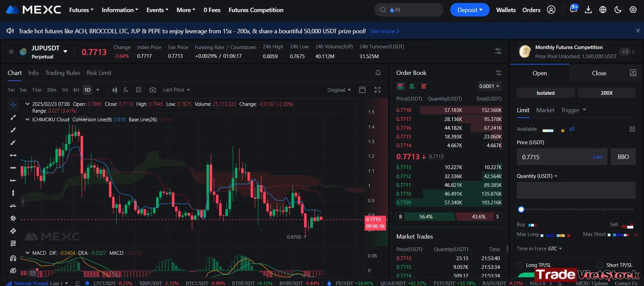
Task: Open ticker preferences sliders icon
Action: click(x=498, y=51)
